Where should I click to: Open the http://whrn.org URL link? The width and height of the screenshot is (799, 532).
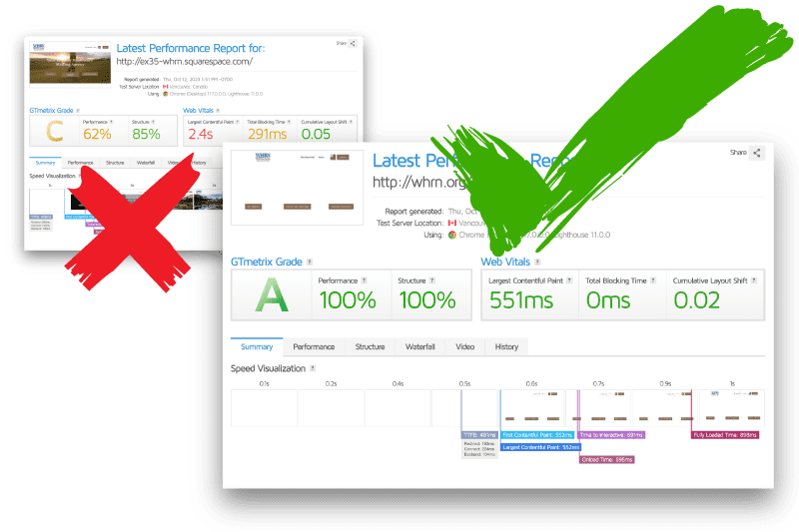[x=419, y=182]
